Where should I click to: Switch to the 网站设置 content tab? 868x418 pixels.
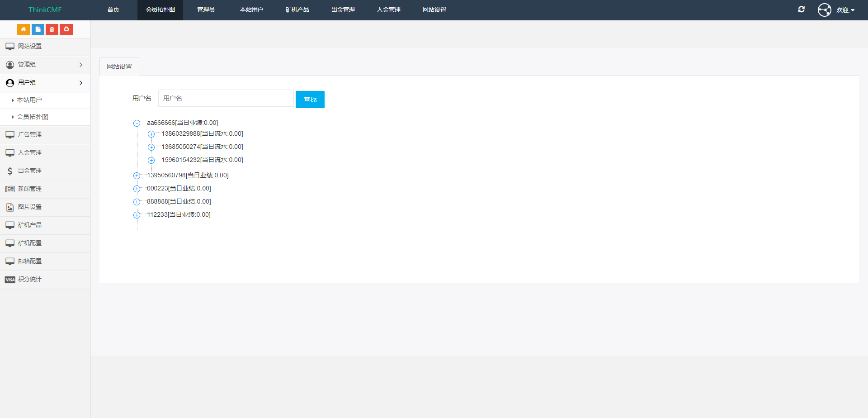[119, 66]
